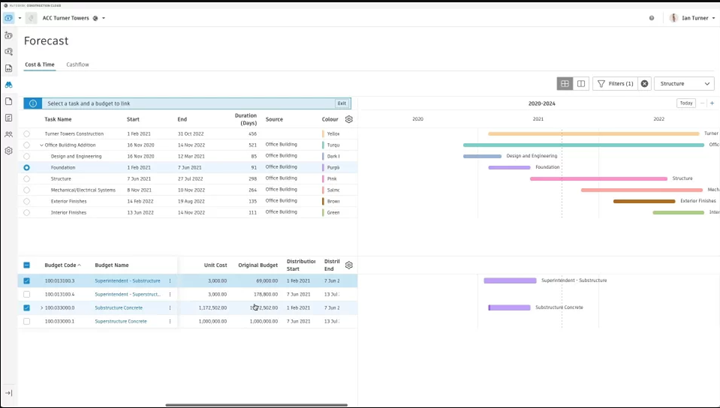Zoom in the Gantt timeline with plus

click(712, 103)
